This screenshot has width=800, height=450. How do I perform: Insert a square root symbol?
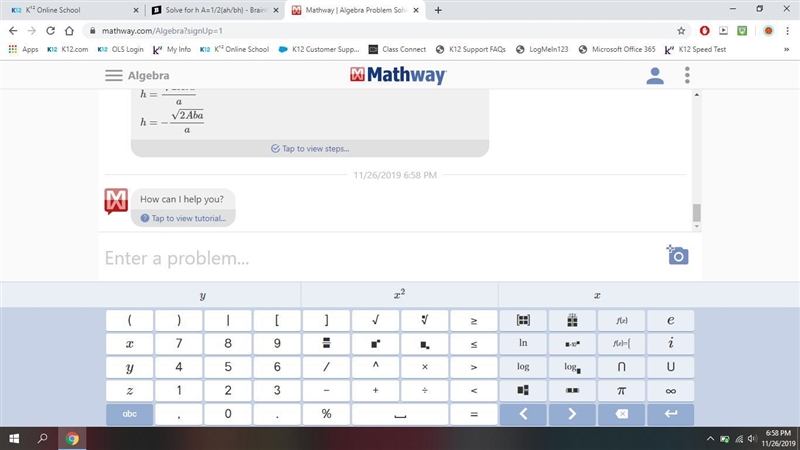pos(376,320)
